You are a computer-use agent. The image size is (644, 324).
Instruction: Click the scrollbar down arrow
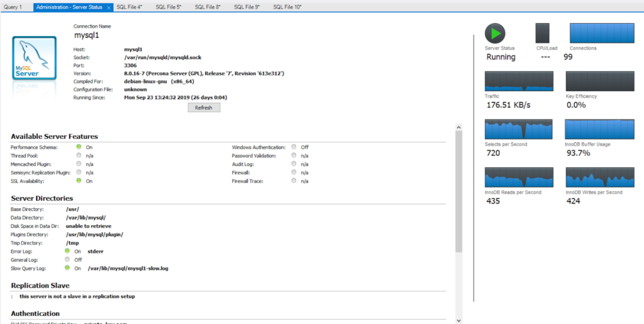click(x=458, y=320)
